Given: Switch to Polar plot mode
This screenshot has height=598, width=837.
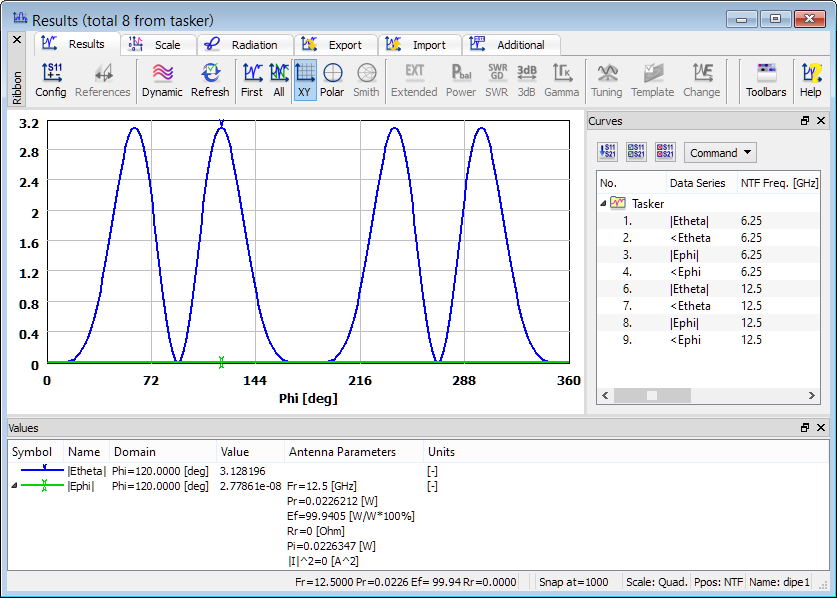Looking at the screenshot, I should [332, 80].
